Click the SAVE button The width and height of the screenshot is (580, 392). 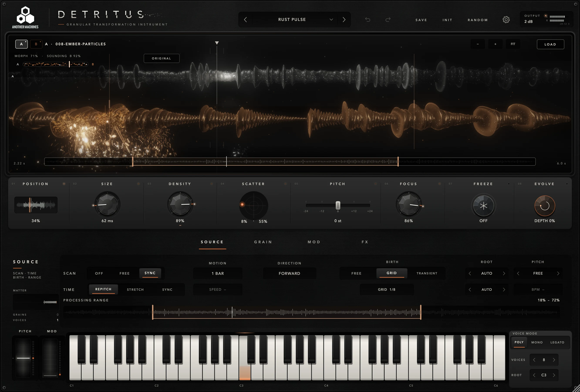coord(421,20)
